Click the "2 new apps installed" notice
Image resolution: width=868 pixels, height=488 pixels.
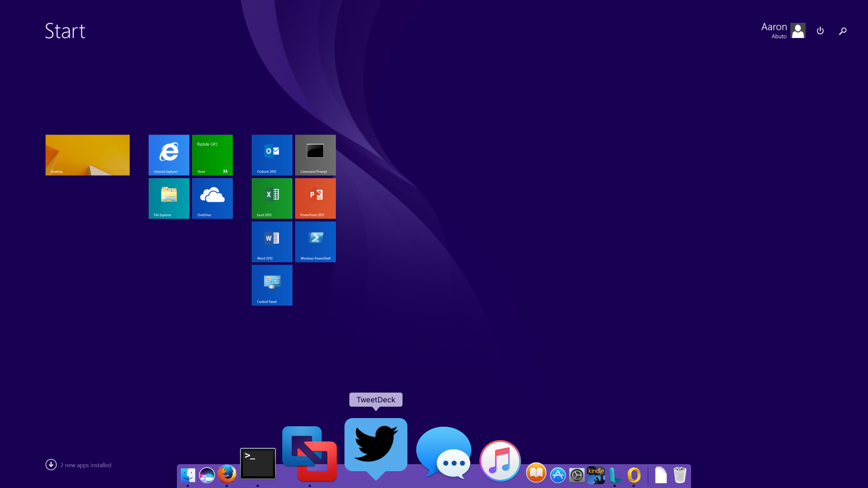click(86, 465)
